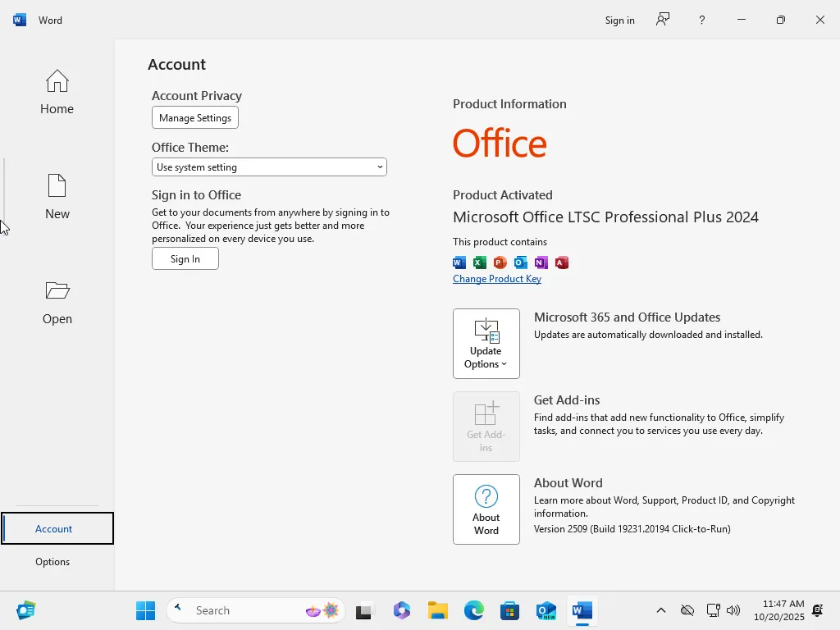Click the widgets icon at taskbar far left
Screen dimensions: 840x630
25,610
